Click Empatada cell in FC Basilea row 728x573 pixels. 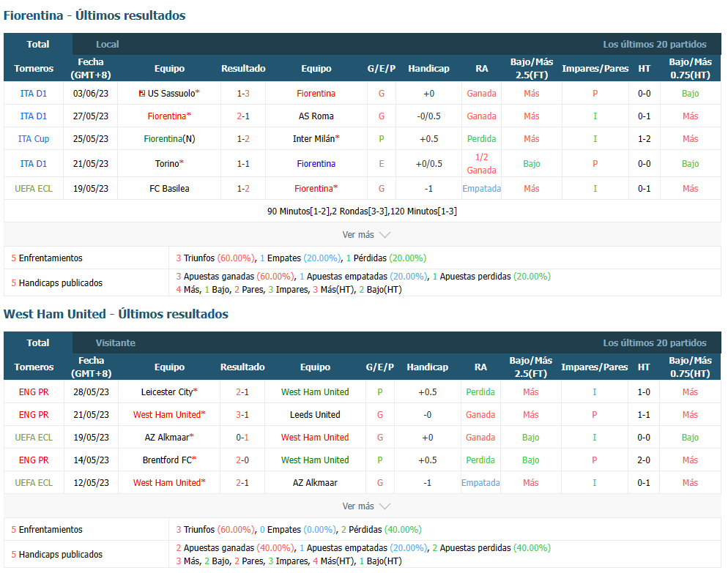481,189
